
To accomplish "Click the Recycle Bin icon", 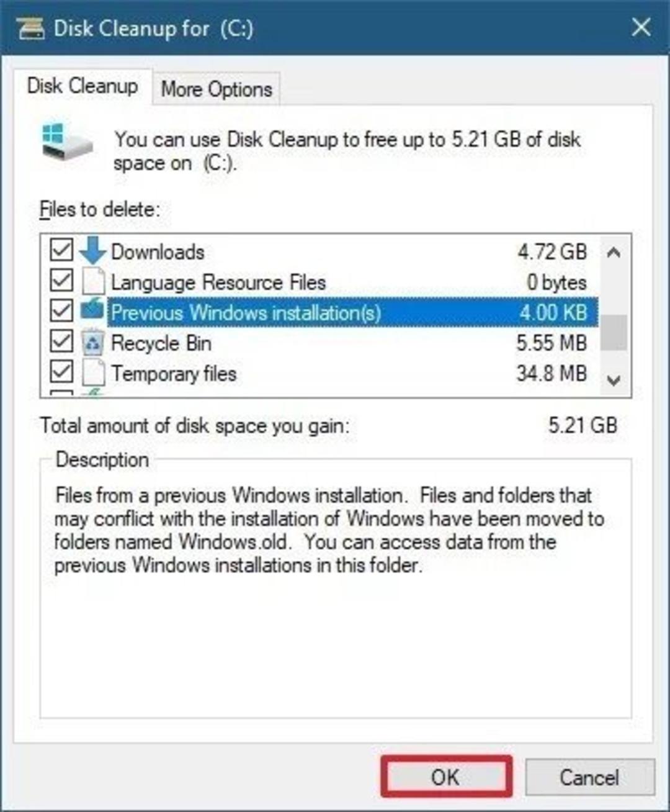I will point(93,343).
